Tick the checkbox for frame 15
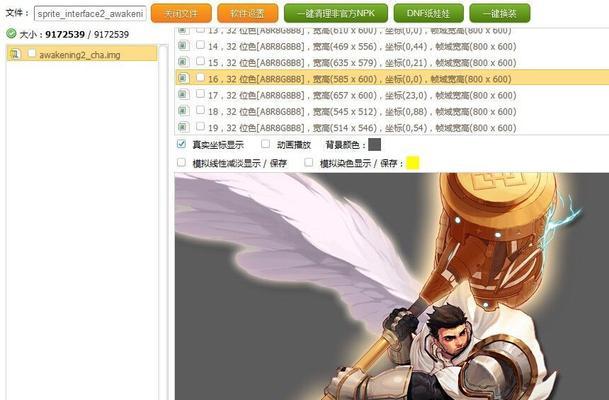 (200, 61)
